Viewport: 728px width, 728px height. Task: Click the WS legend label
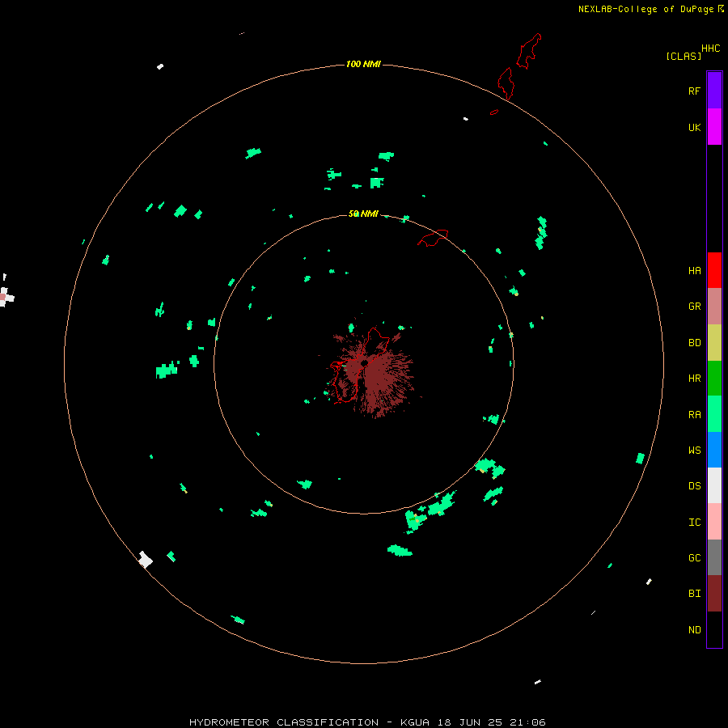pyautogui.click(x=694, y=450)
